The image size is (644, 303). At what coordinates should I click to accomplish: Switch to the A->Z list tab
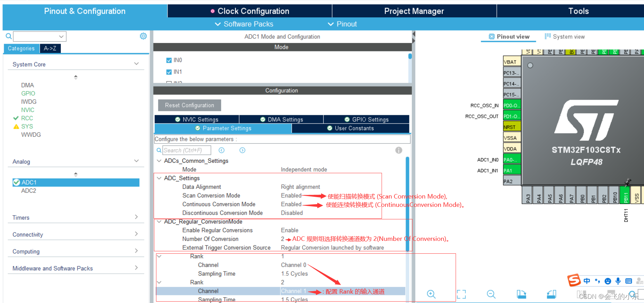[x=50, y=49]
